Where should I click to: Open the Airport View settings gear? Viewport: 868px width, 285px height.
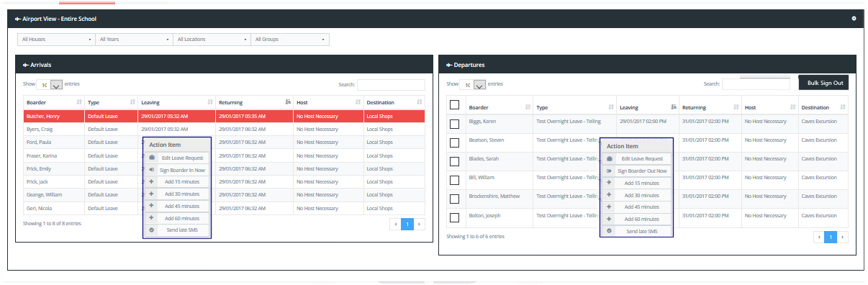point(854,18)
